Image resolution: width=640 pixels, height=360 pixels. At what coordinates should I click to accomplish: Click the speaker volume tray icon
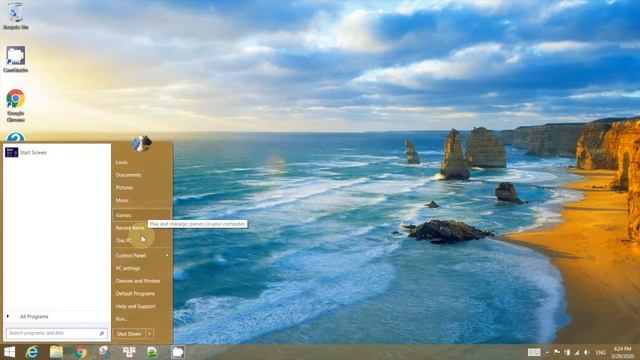[587, 352]
